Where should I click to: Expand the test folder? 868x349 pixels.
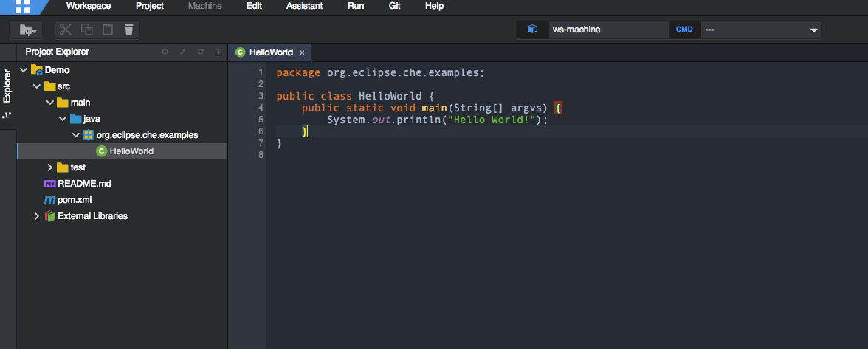tap(50, 167)
